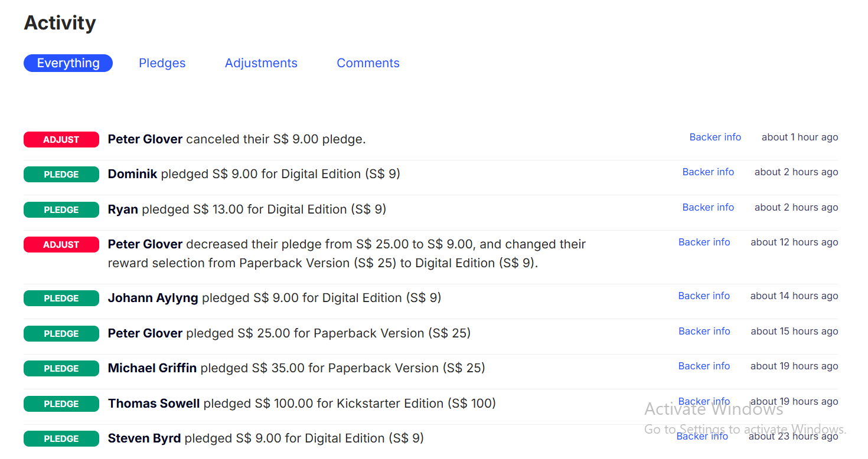Open Backer info for Ryan's S$ 13.00 pledge
Screen dimensions: 868x459
[x=708, y=207]
